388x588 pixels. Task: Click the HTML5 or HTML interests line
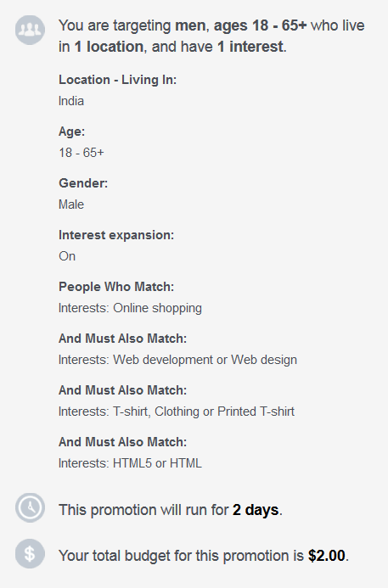(x=130, y=463)
